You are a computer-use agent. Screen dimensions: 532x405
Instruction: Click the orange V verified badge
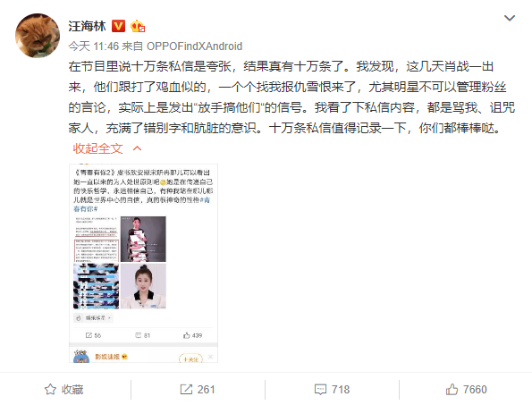tap(118, 26)
